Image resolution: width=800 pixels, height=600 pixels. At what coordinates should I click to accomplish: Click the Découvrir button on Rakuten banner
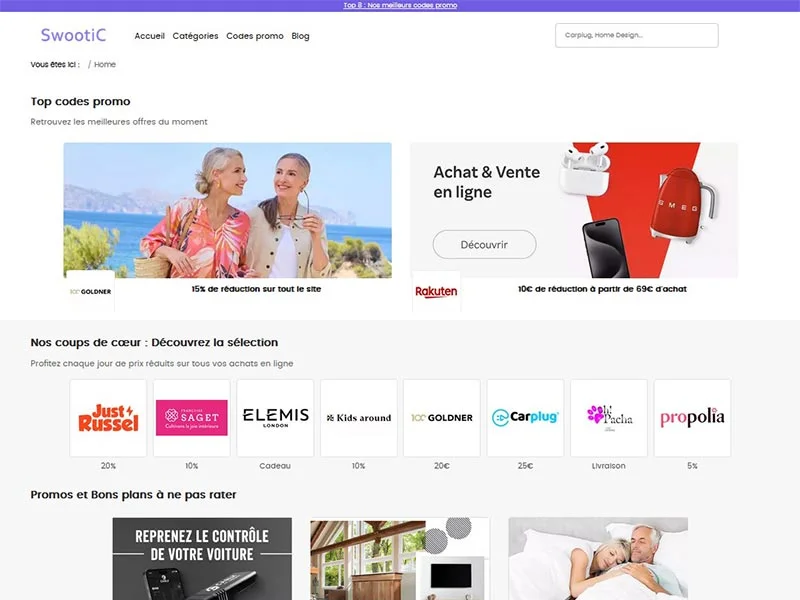pos(484,244)
